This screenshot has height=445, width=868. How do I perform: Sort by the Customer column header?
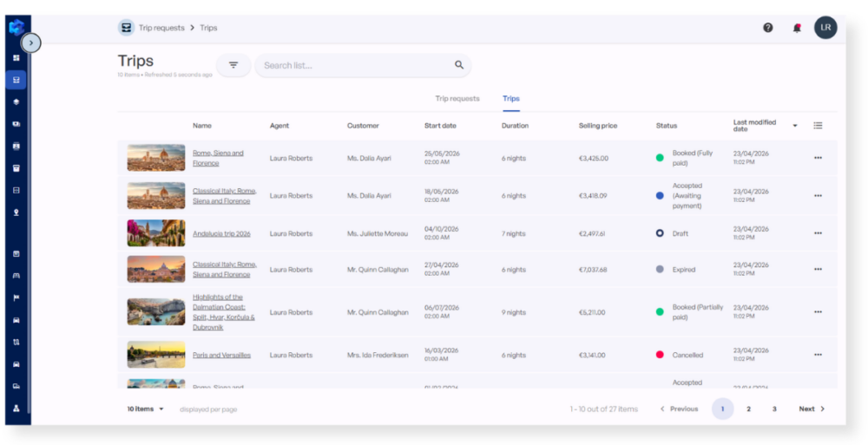point(363,126)
